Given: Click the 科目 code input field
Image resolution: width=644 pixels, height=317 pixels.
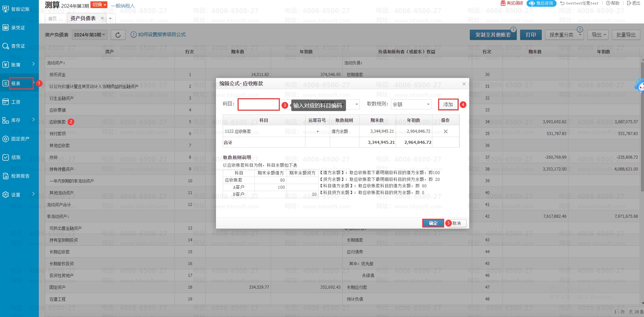Looking at the screenshot, I should pos(259,104).
